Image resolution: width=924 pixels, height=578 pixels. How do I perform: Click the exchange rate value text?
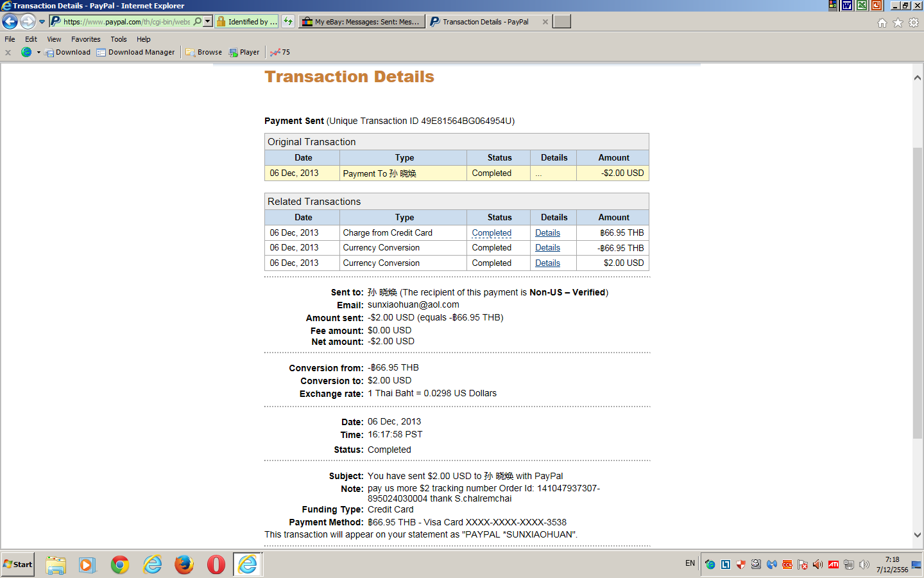tap(432, 394)
